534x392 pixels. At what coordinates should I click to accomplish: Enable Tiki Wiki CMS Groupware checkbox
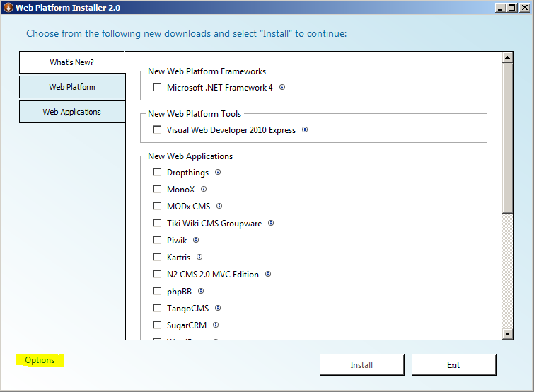click(157, 223)
